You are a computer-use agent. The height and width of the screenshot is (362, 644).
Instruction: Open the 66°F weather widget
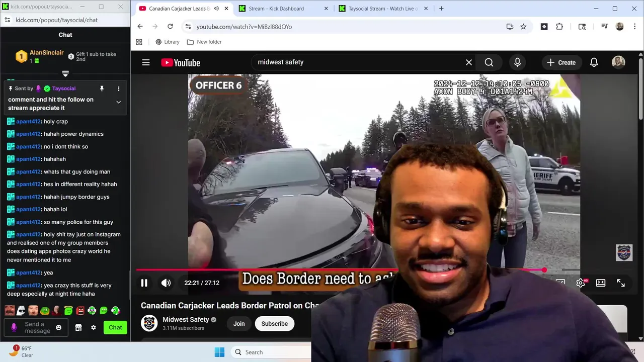[21, 351]
